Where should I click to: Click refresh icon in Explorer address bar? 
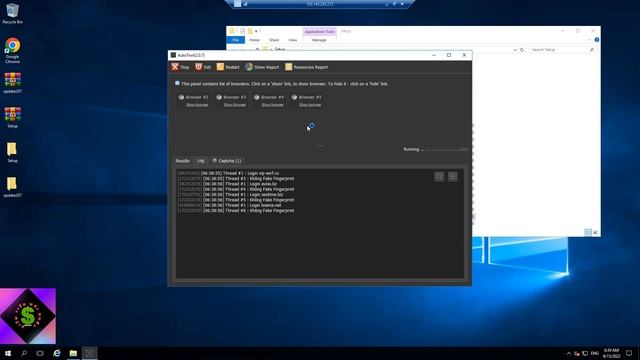click(522, 50)
